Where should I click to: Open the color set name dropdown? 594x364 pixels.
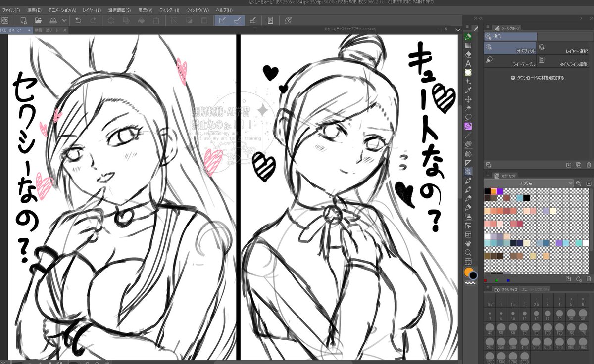(x=529, y=183)
